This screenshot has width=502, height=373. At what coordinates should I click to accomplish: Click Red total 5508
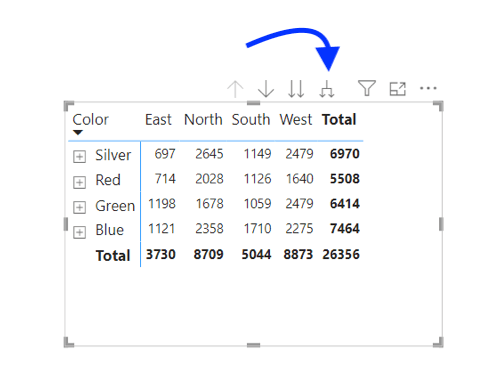coord(345,179)
